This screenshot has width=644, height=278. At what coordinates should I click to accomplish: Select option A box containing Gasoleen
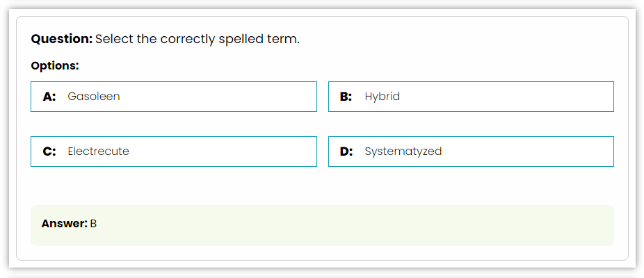point(174,97)
